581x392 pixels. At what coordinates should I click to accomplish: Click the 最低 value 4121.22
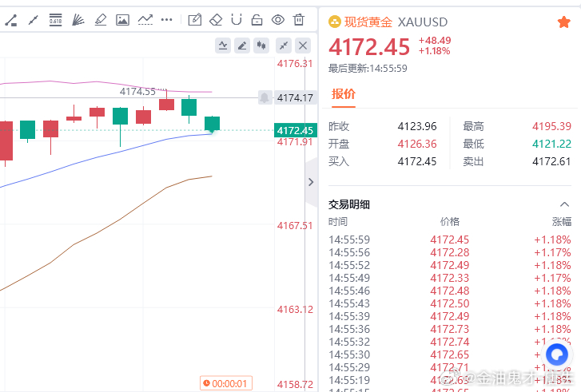(x=551, y=144)
